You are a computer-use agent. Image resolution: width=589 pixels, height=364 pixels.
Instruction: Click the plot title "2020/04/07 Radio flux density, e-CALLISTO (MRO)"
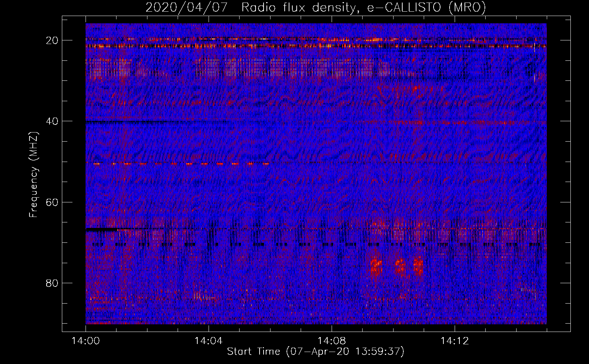coord(316,7)
